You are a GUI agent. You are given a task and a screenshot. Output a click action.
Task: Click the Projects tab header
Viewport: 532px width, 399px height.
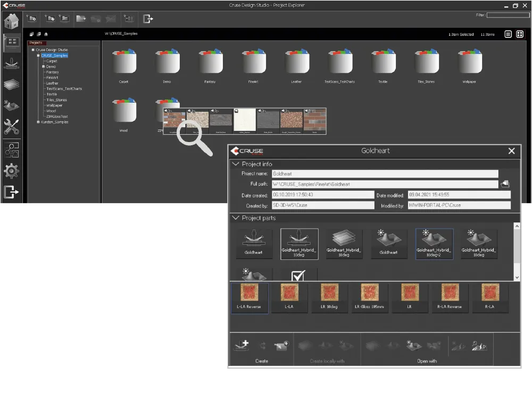36,43
